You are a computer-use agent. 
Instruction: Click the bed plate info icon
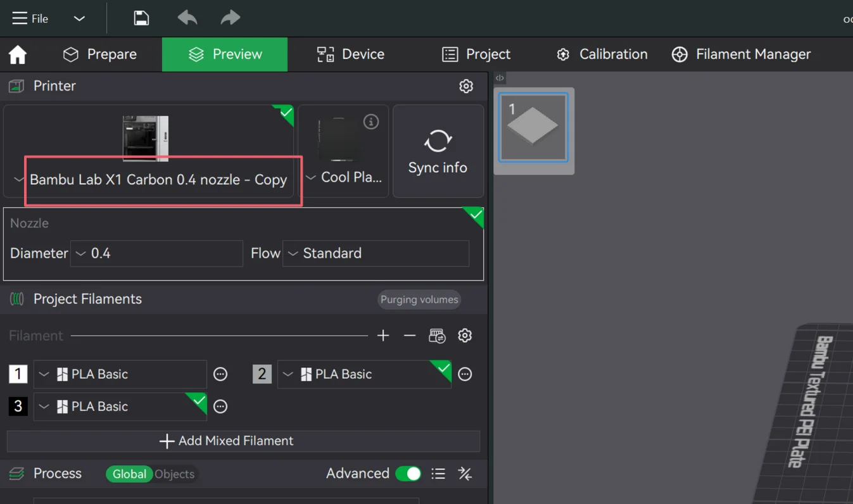[371, 122]
